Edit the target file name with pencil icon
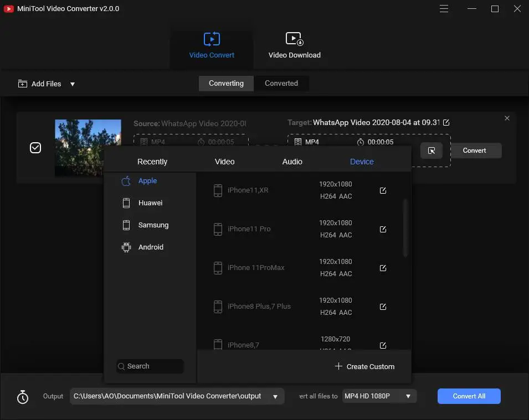The width and height of the screenshot is (529, 420). point(446,122)
